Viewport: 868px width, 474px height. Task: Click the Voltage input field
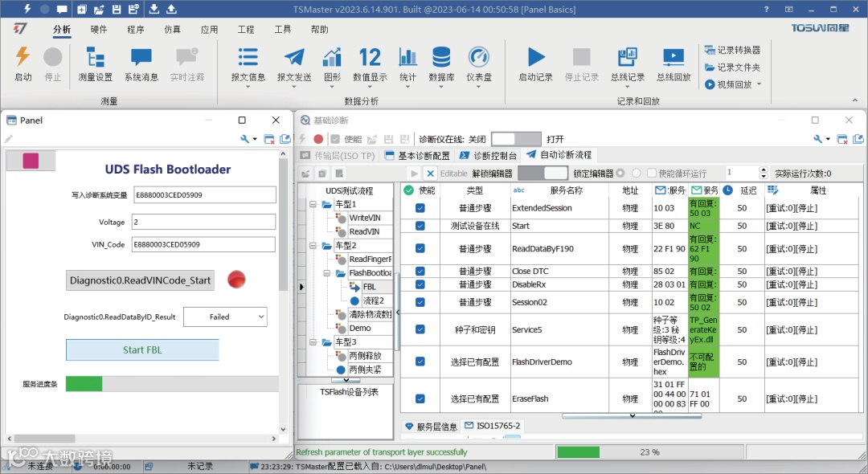click(x=203, y=222)
